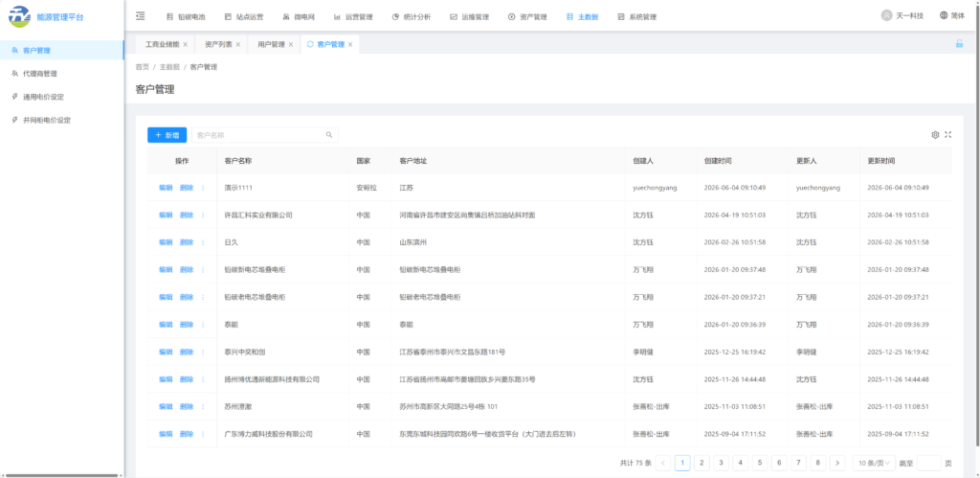The height and width of the screenshot is (478, 980).
Task: Open the 系统管理 top menu
Action: (636, 17)
